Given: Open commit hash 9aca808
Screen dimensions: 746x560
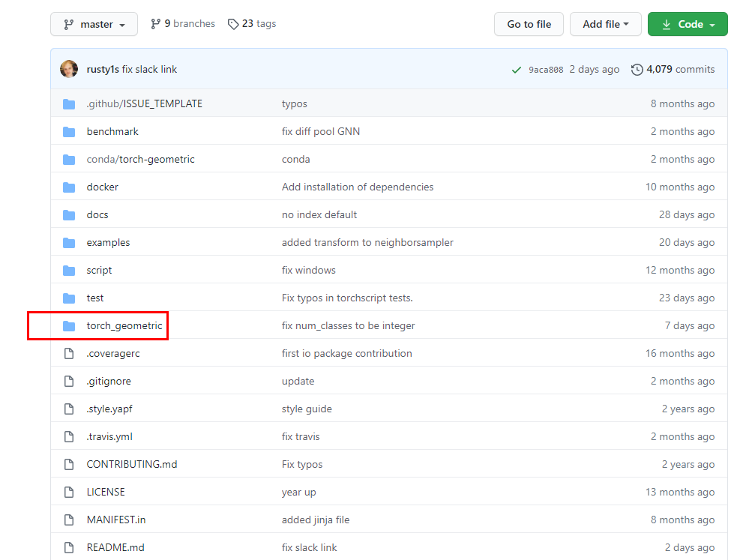Looking at the screenshot, I should [x=546, y=70].
